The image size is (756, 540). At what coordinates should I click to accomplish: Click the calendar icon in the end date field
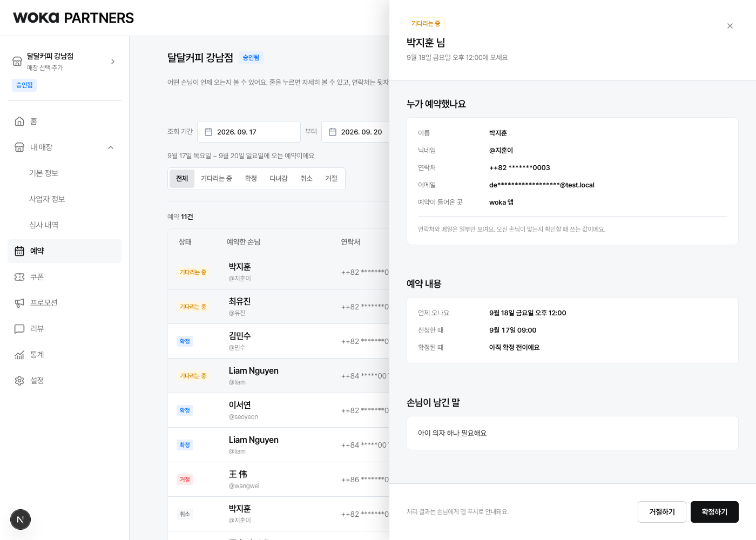(333, 132)
